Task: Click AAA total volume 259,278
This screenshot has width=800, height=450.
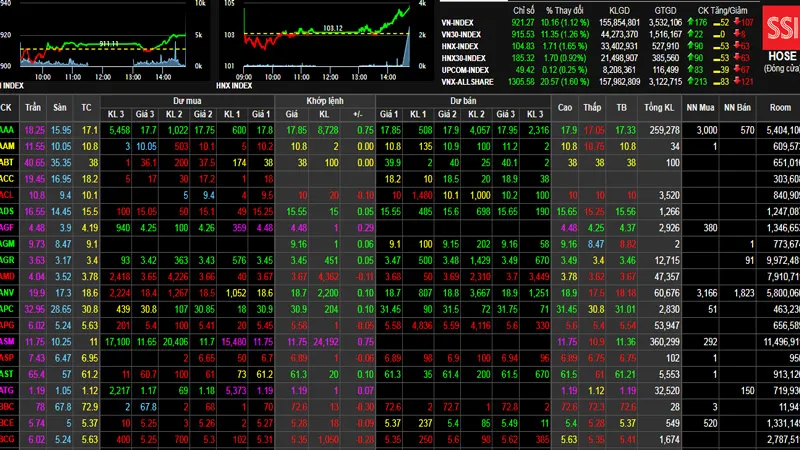Action: click(x=664, y=130)
